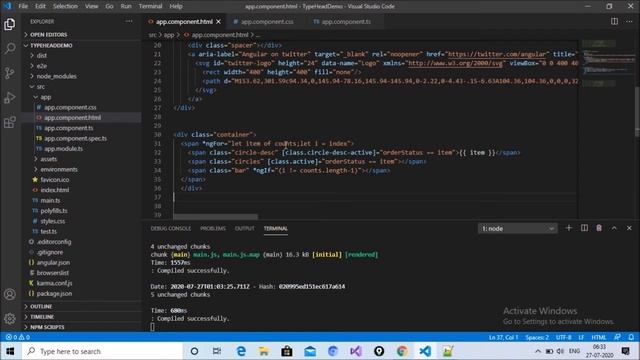Click the Windows taskbar search box
The height and width of the screenshot is (360, 640).
tap(102, 351)
